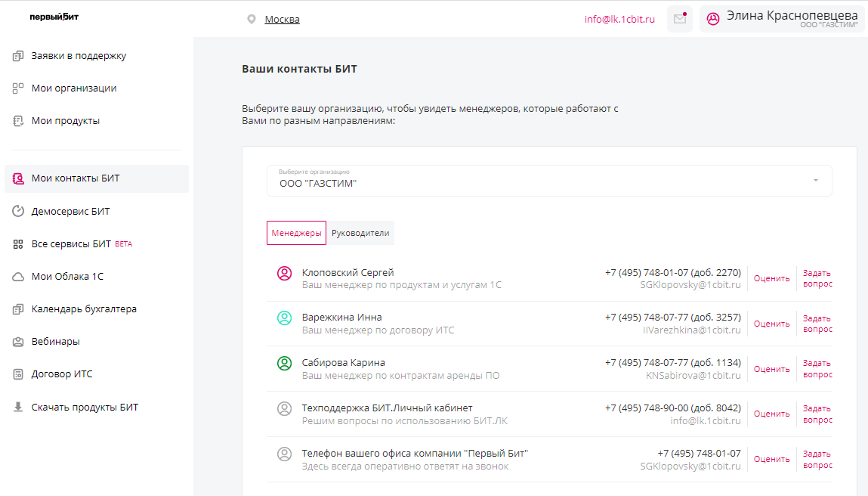This screenshot has height=496, width=868.
Task: Go to Договор ИТС menu item
Action: pyautogui.click(x=62, y=374)
